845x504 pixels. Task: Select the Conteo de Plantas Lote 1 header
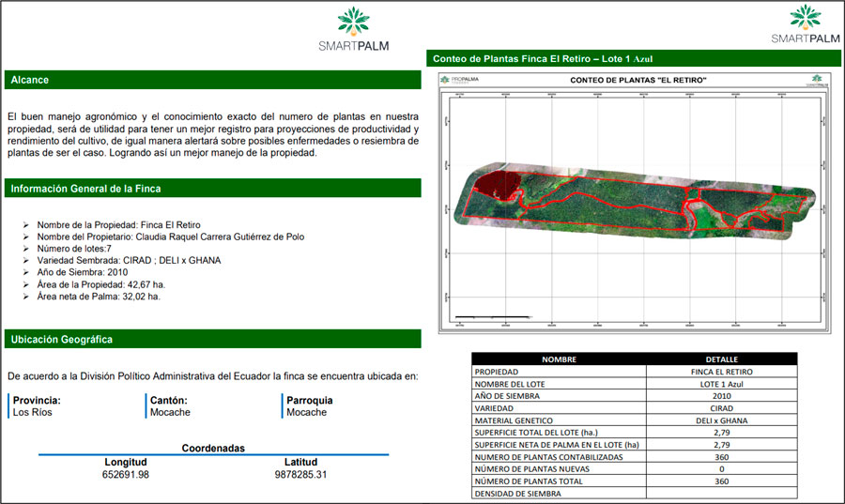coord(634,58)
